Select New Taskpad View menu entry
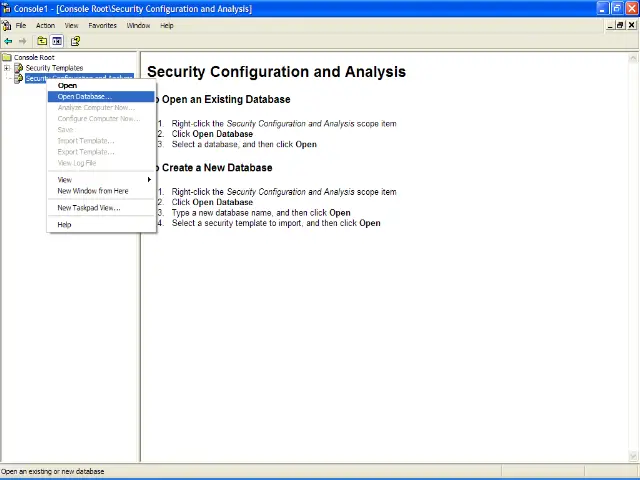Screen dimensions: 640x480 click(88, 208)
